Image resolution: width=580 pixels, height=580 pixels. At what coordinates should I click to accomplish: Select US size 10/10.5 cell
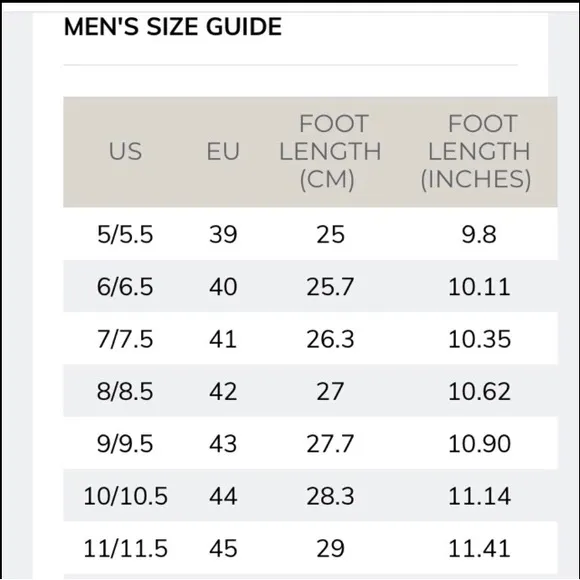coord(125,496)
